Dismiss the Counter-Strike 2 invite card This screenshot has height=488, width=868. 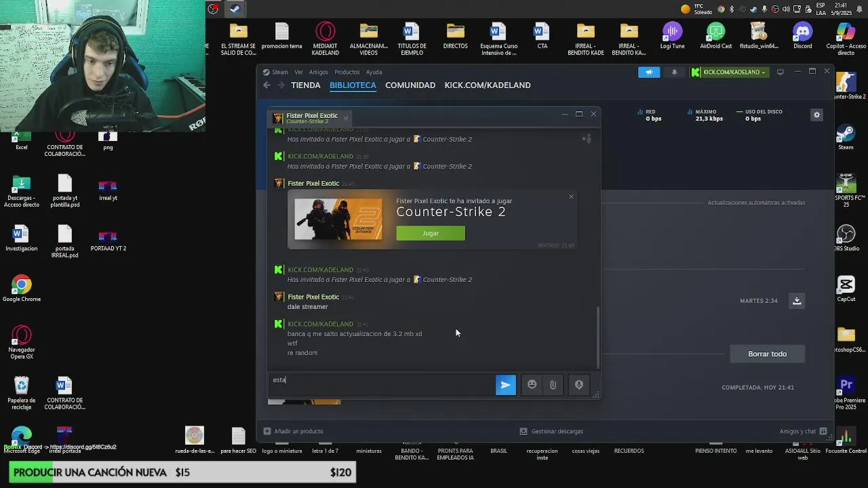[571, 197]
